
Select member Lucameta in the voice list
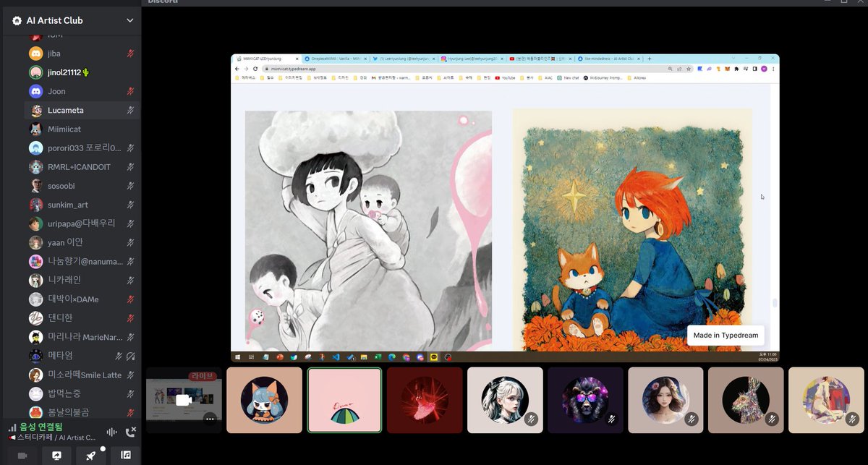[x=83, y=110]
